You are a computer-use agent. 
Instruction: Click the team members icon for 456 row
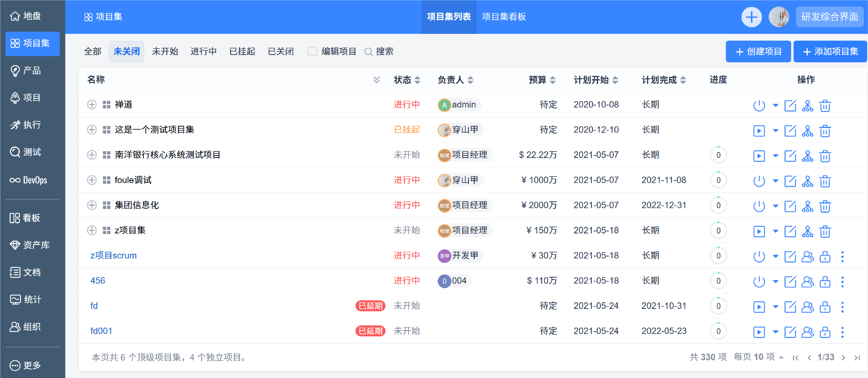point(807,282)
